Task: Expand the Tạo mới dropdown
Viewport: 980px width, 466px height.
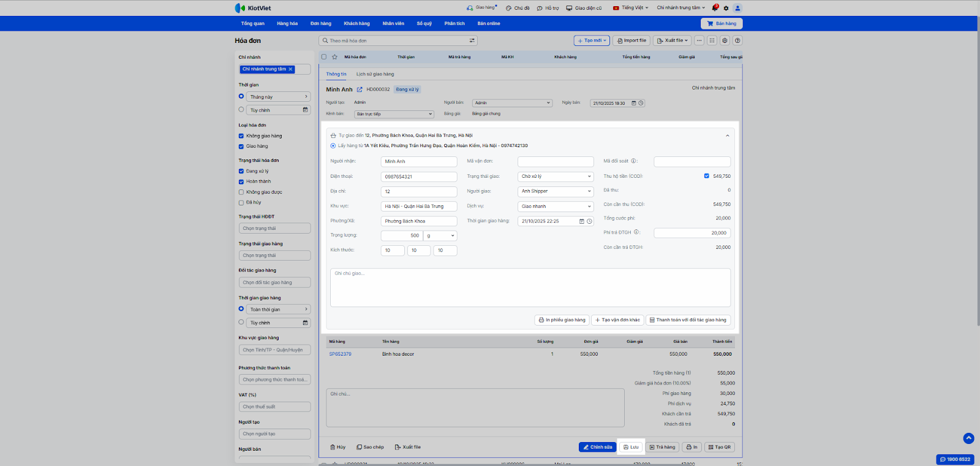Action: (592, 40)
